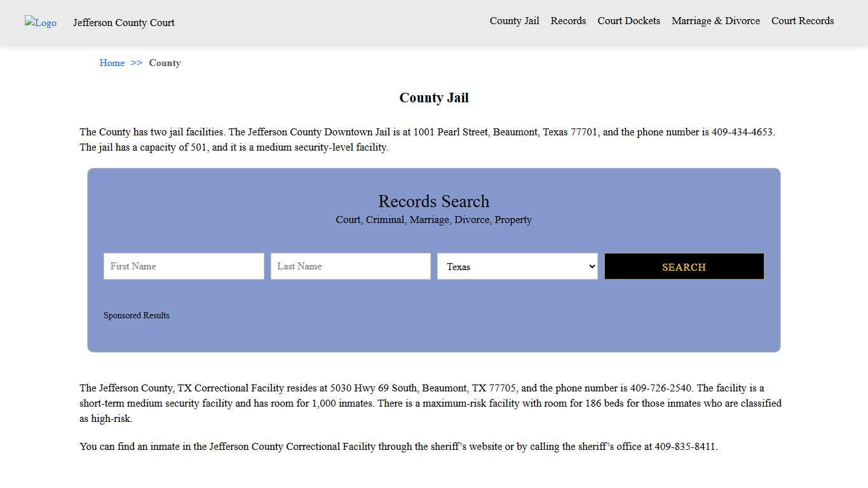868x488 pixels.
Task: Click the Last Name input field
Action: coord(350,266)
